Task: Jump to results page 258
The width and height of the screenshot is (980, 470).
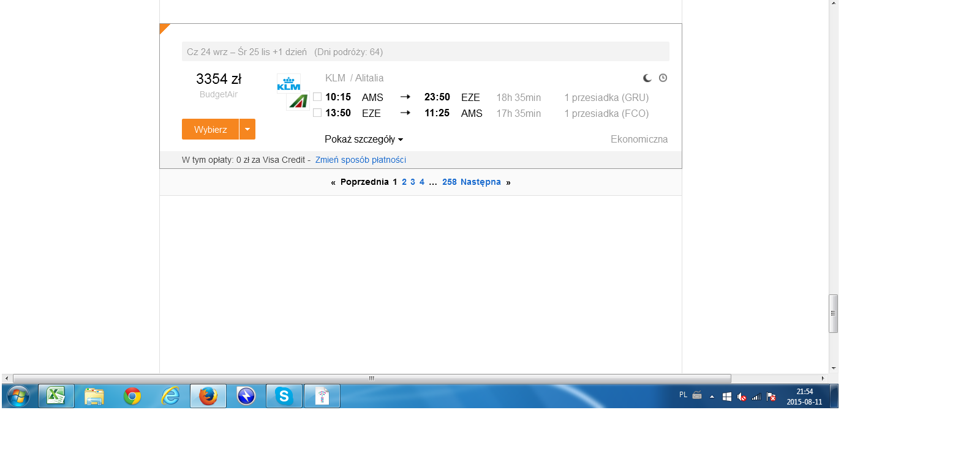Action: tap(450, 182)
